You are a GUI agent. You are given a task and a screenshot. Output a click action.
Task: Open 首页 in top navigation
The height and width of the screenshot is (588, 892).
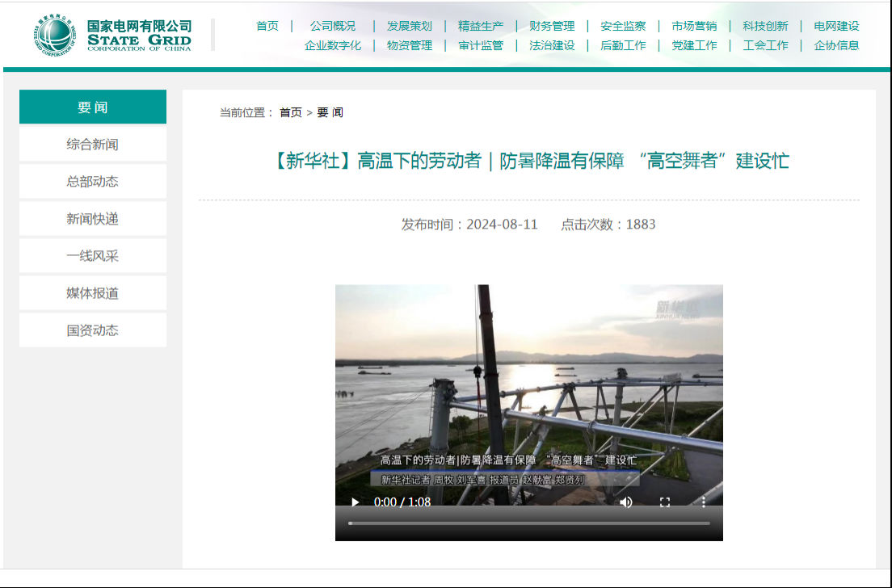click(267, 26)
